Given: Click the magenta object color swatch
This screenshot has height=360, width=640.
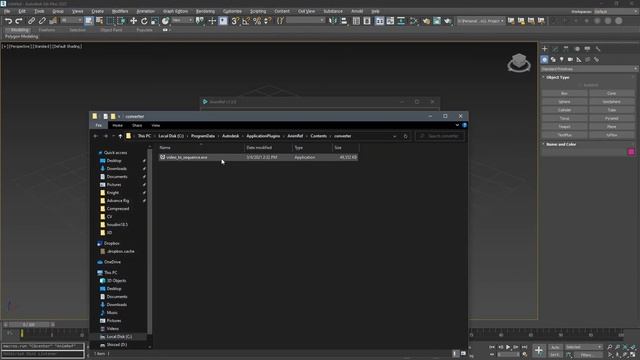Looking at the screenshot, I should (x=631, y=152).
